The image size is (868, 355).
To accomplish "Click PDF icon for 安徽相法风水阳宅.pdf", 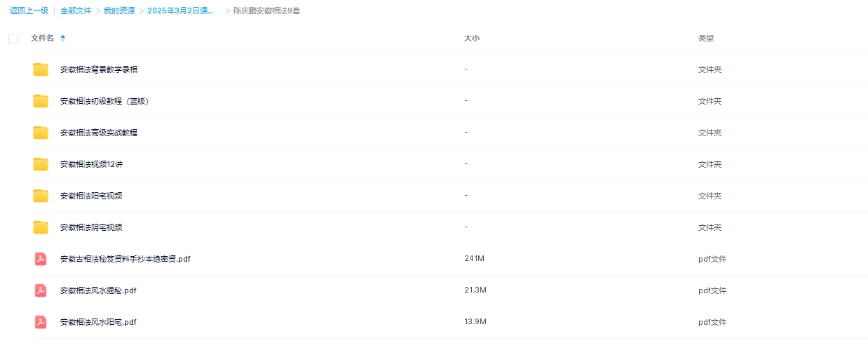I will [x=41, y=322].
